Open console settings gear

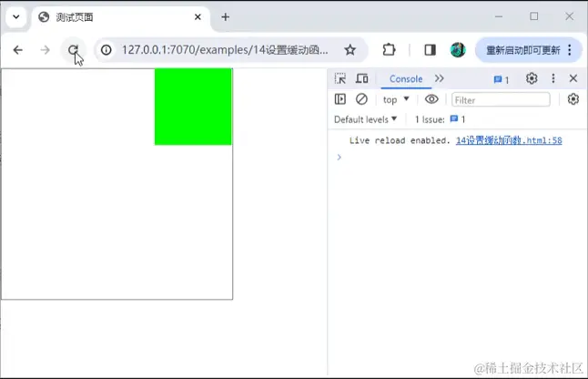click(x=573, y=99)
